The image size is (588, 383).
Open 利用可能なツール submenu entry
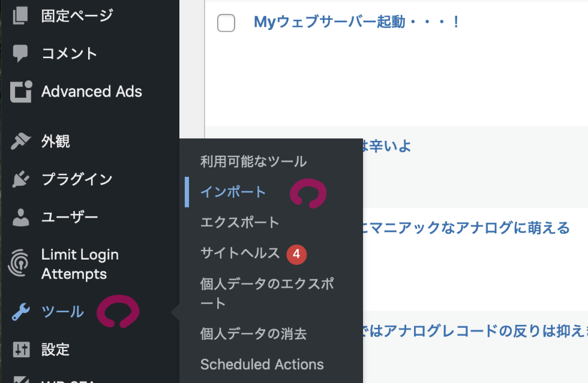tap(253, 161)
